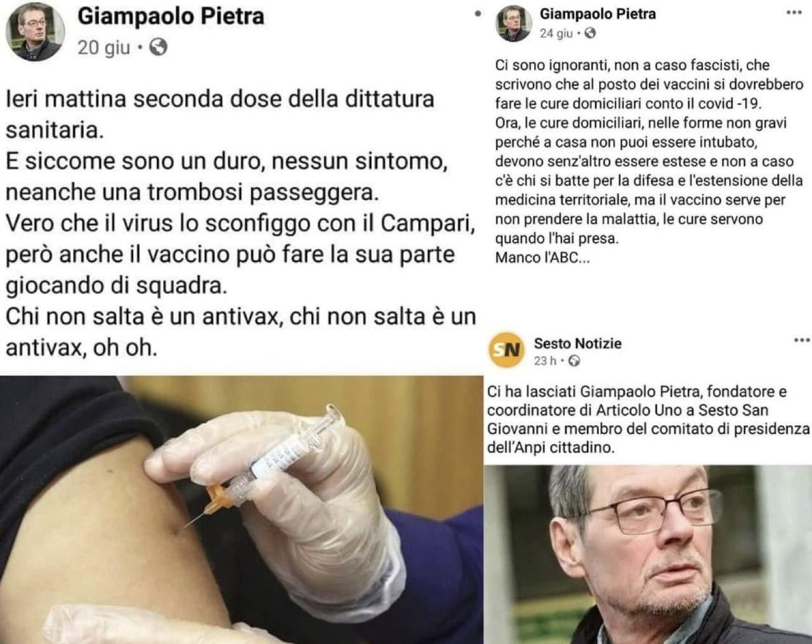Click the globe icon next to 24 giu
Image resolution: width=812 pixels, height=644 pixels.
[x=590, y=34]
